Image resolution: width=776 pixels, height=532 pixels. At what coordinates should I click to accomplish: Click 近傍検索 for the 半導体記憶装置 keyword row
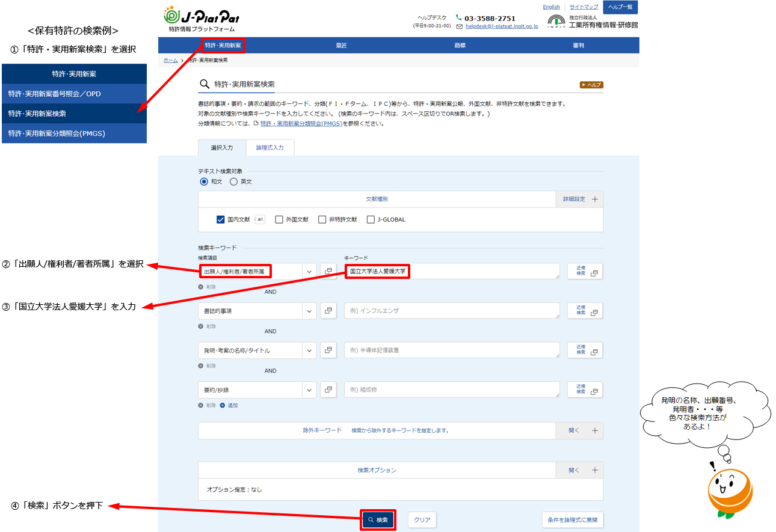pyautogui.click(x=585, y=350)
